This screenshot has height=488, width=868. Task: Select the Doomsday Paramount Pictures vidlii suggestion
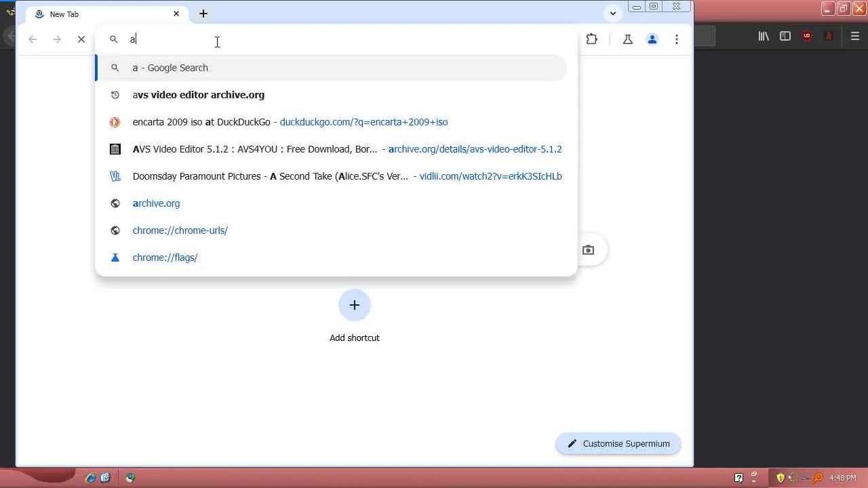click(331, 176)
